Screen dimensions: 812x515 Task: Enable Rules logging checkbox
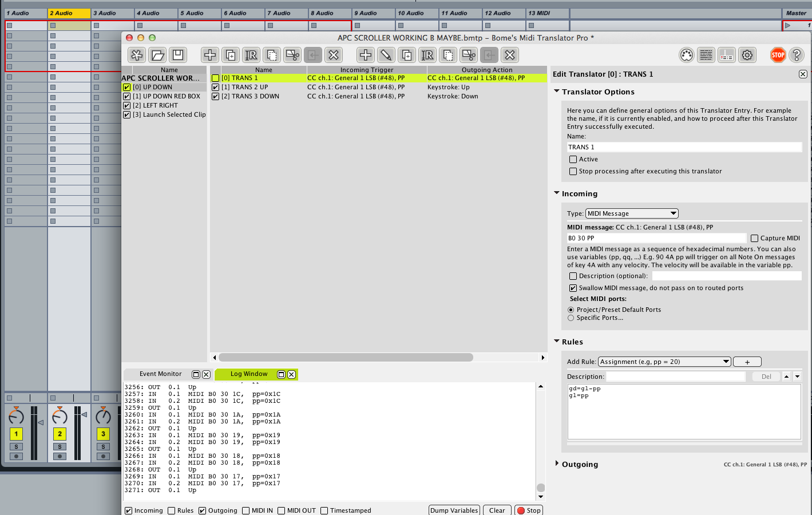[171, 510]
